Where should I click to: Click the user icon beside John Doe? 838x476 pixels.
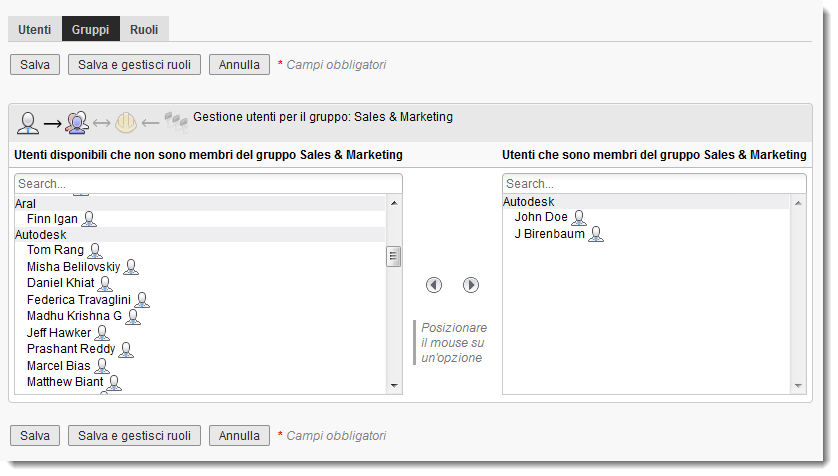coord(578,218)
